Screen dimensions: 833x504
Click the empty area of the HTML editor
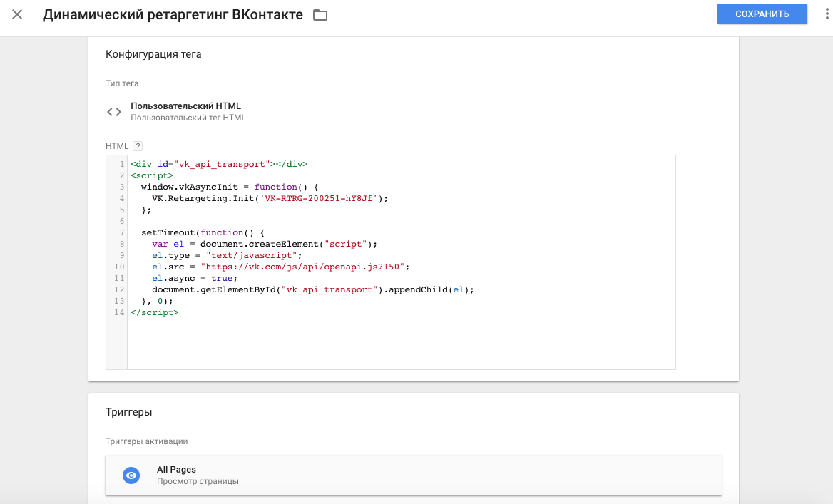point(401,344)
